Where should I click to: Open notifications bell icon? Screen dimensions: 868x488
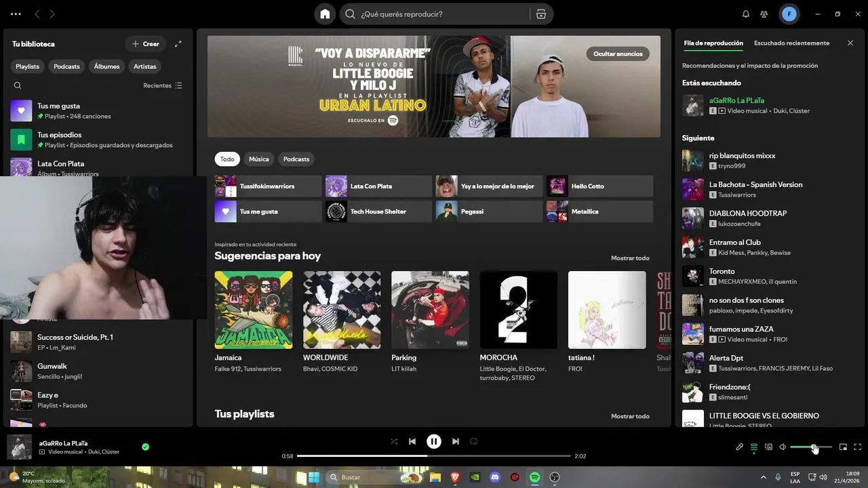coord(746,14)
